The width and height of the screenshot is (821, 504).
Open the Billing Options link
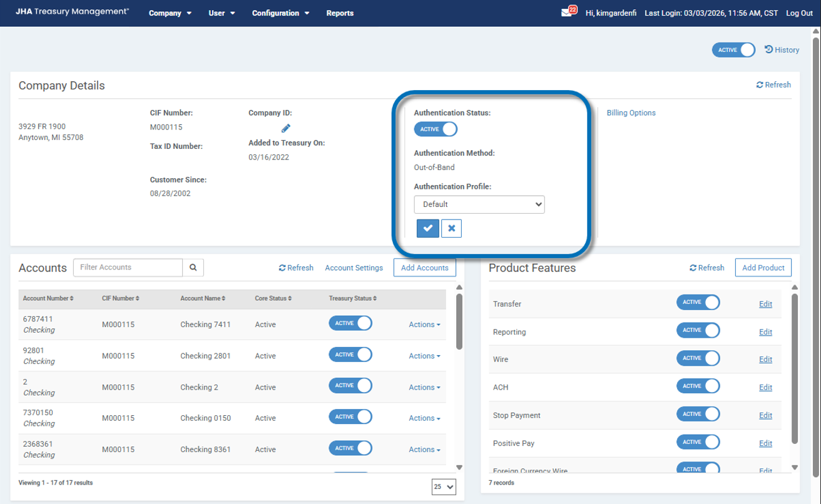click(x=631, y=113)
